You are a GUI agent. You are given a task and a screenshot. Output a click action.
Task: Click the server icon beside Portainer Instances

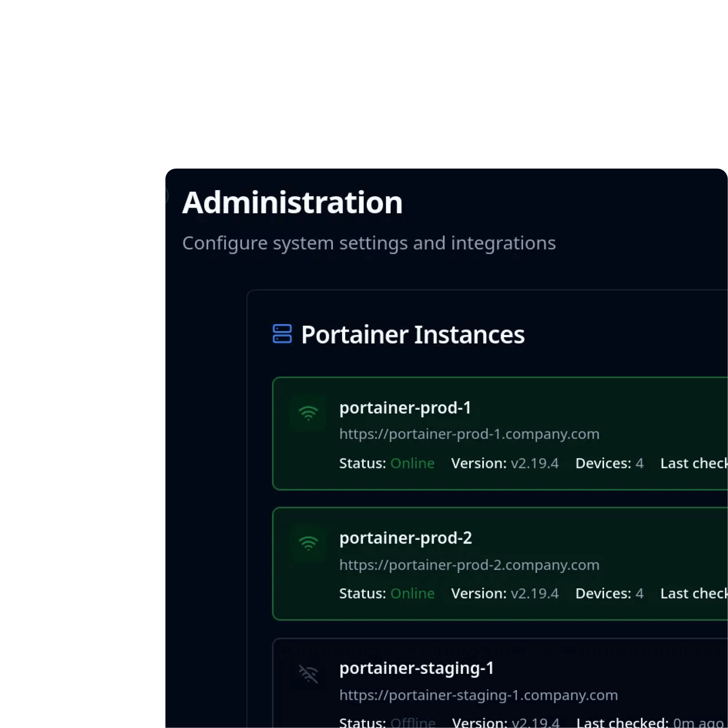pos(282,334)
